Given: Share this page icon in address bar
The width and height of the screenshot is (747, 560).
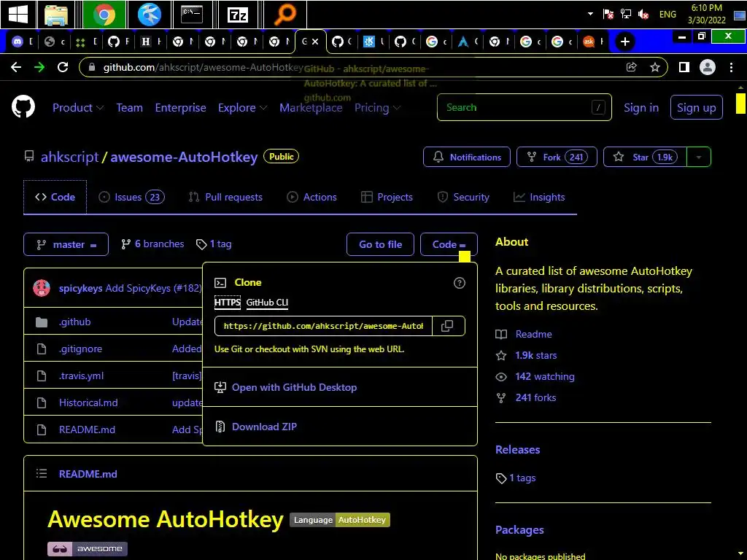Looking at the screenshot, I should 631,67.
